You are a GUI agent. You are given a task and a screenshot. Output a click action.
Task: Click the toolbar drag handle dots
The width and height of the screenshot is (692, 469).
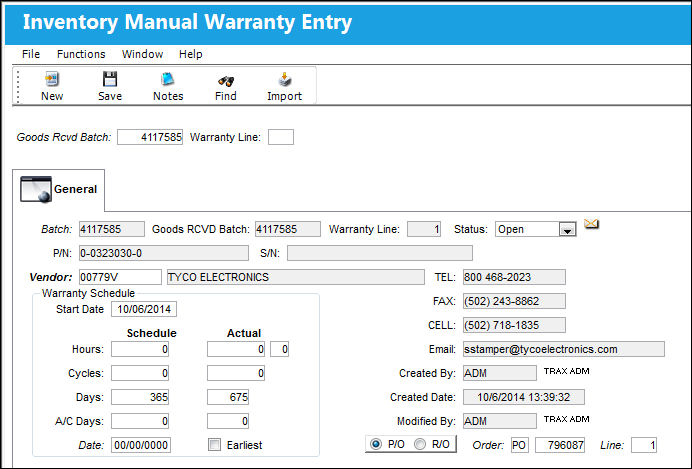[18, 86]
